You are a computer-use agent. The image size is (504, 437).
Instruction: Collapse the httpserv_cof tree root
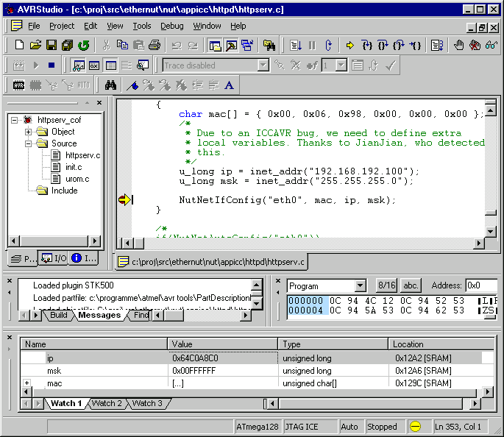coord(14,120)
